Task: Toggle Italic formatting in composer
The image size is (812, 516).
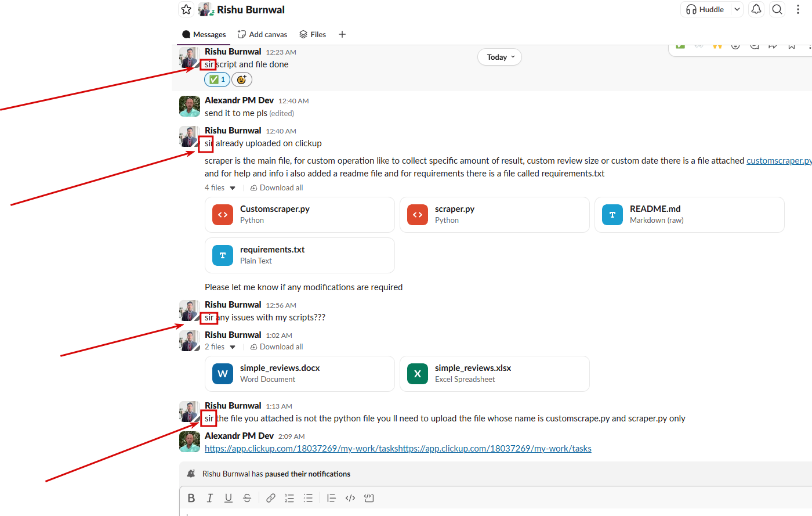Action: pyautogui.click(x=210, y=498)
